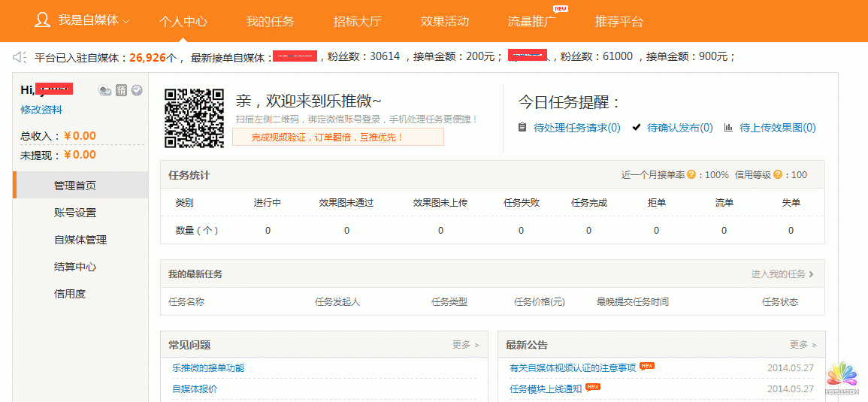Viewport: 868px width, 402px height.
Task: Click the 修改资料 link
Action: [41, 110]
